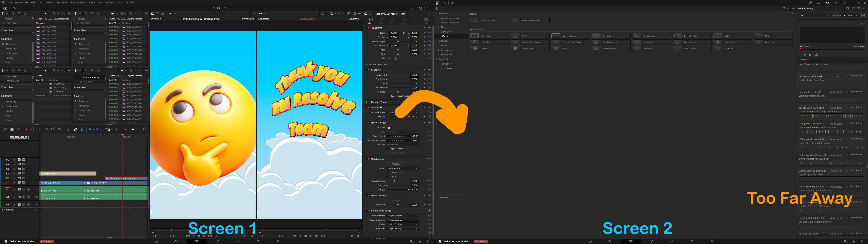Reset the Rotation Angle value
This screenshot has width=868, height=244.
point(430,42)
